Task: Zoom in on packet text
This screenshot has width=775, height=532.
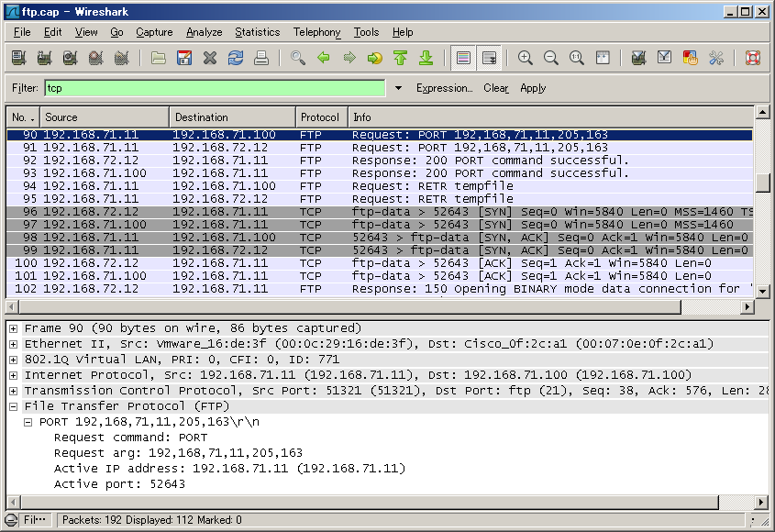Action: click(525, 58)
